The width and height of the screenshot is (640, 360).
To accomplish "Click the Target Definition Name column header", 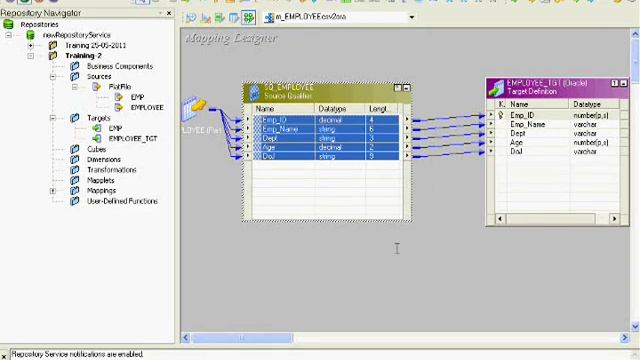I will [538, 104].
